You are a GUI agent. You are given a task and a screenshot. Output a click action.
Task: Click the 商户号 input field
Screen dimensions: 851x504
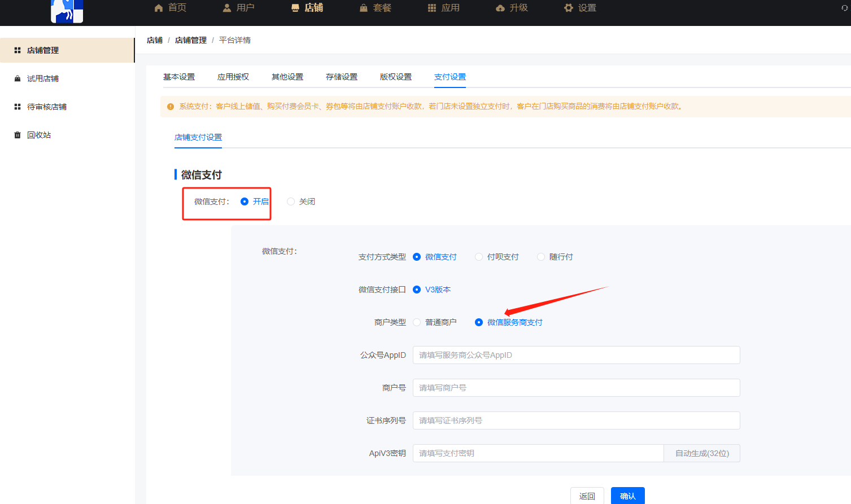(577, 388)
